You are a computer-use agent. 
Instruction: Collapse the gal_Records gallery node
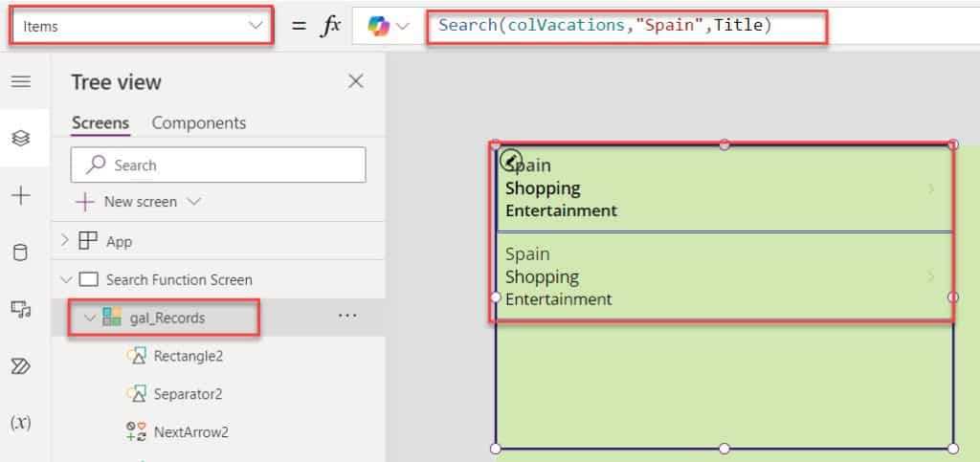[89, 318]
